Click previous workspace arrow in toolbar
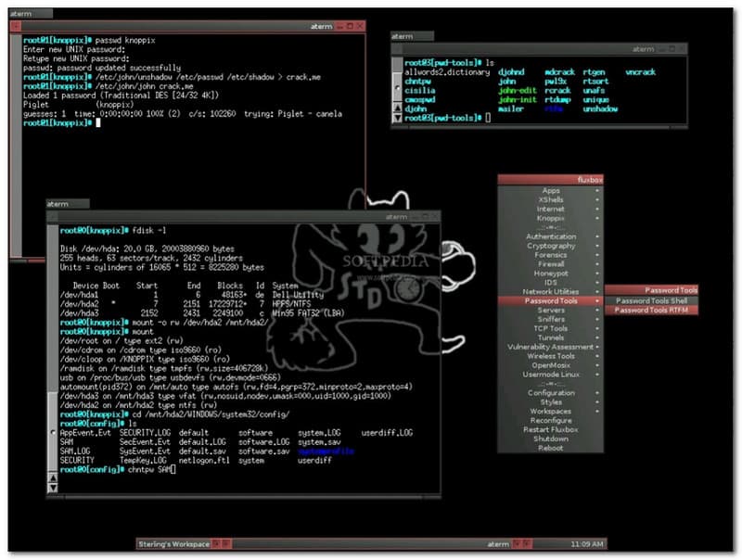This screenshot has width=742, height=560. [217, 542]
